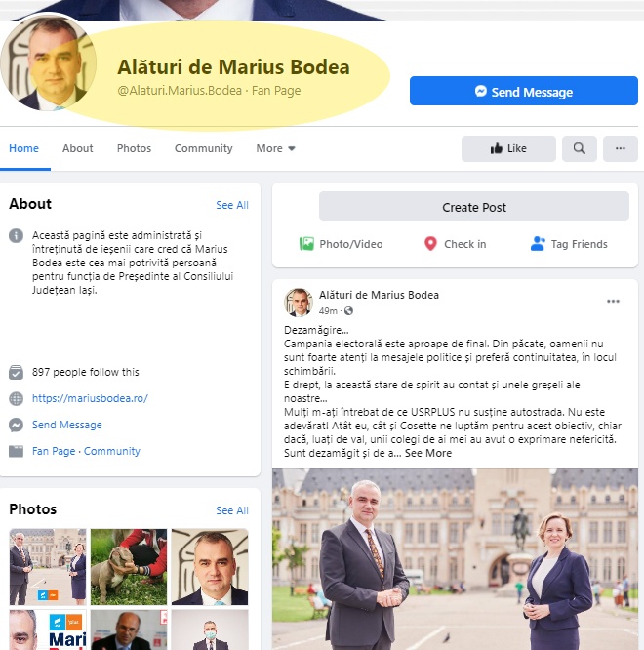Open the page three-dot options menu

coord(620,148)
